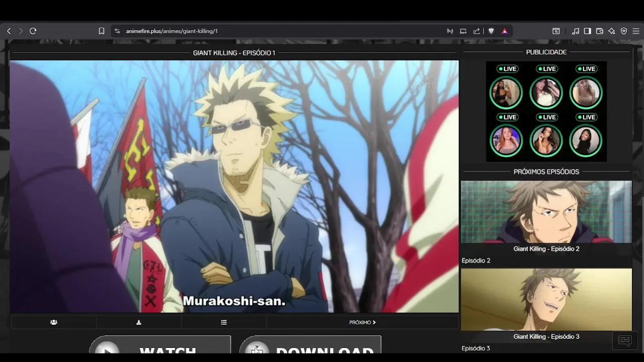This screenshot has height=362, width=644.
Task: Open site settings icon beside the URL
Action: (x=117, y=31)
